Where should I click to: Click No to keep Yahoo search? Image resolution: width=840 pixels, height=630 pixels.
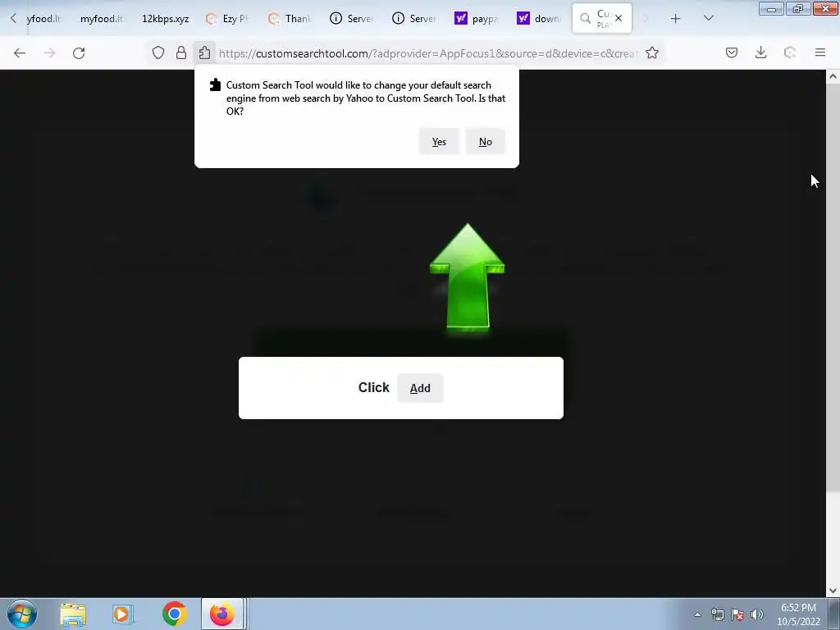[486, 141]
